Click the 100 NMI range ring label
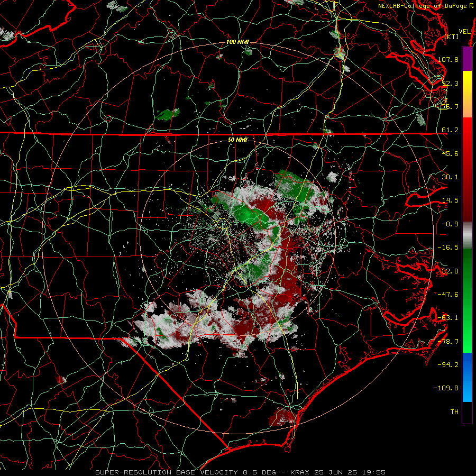 click(x=237, y=42)
